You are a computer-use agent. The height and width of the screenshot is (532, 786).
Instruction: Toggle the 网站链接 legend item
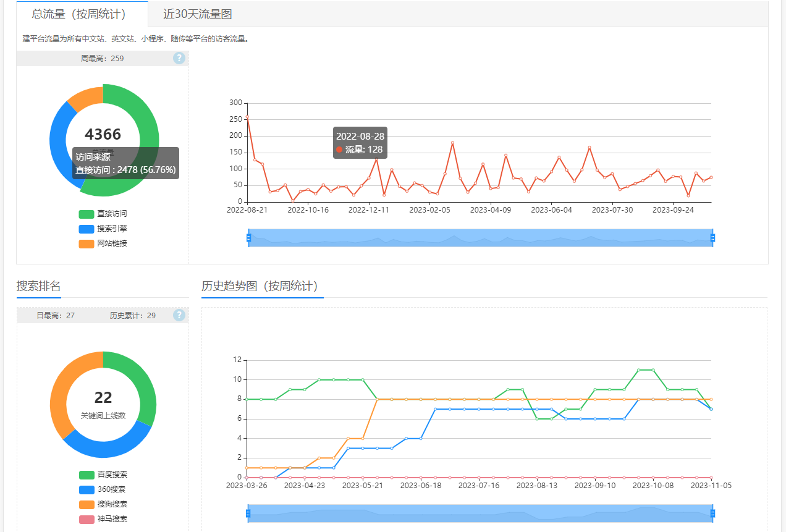tap(103, 243)
